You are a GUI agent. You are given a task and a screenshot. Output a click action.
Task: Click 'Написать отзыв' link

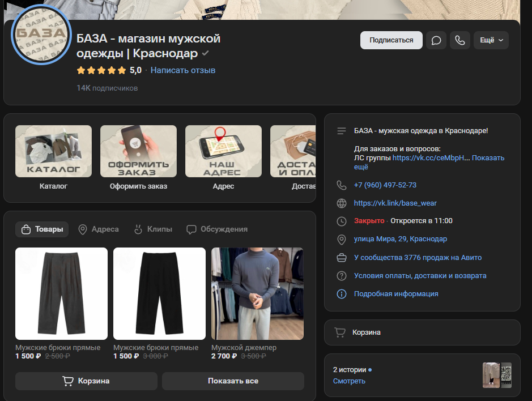tap(182, 70)
